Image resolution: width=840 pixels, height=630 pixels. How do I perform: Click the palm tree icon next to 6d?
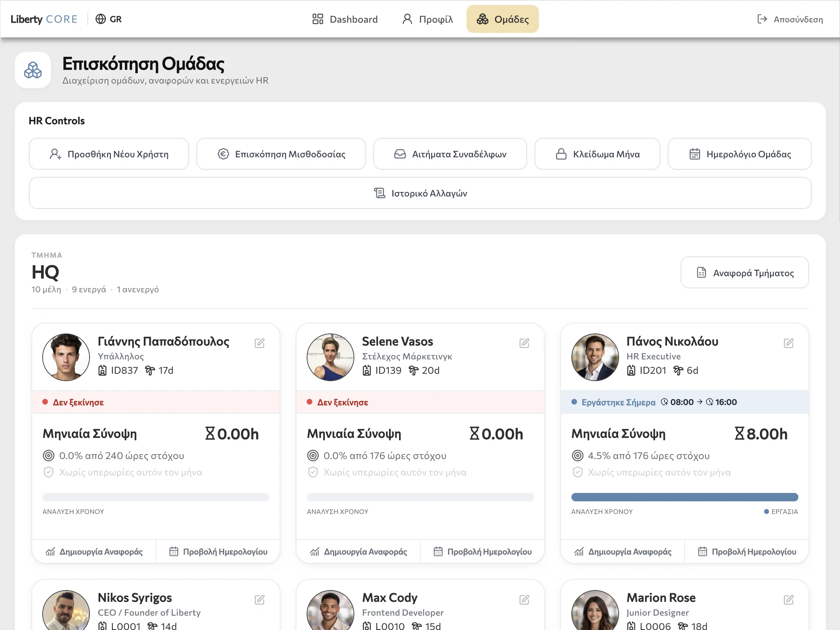click(x=678, y=370)
